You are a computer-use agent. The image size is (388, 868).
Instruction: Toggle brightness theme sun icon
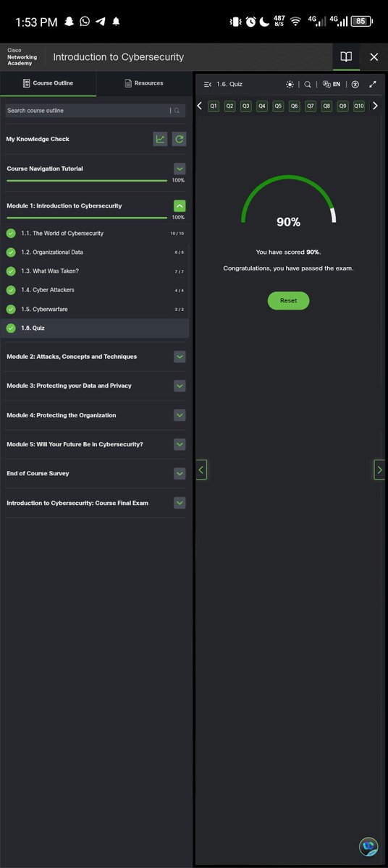[290, 85]
